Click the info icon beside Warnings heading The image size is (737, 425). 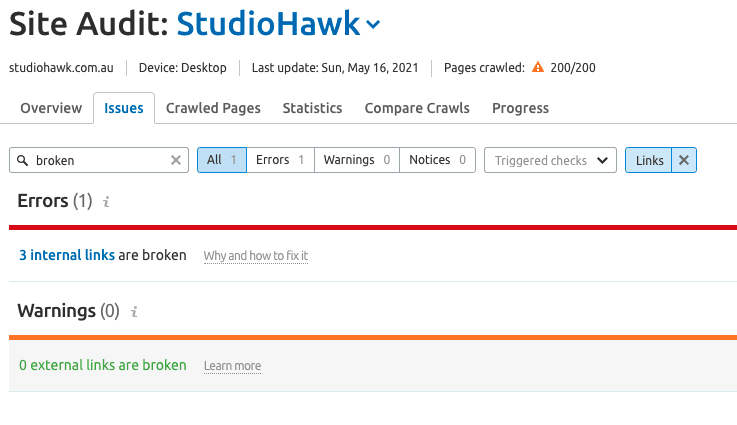click(134, 312)
